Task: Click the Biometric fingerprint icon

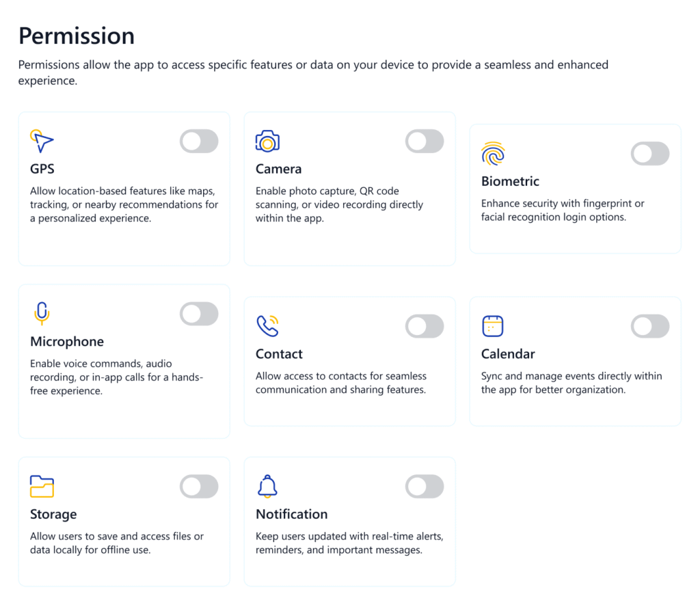Action: pyautogui.click(x=493, y=154)
